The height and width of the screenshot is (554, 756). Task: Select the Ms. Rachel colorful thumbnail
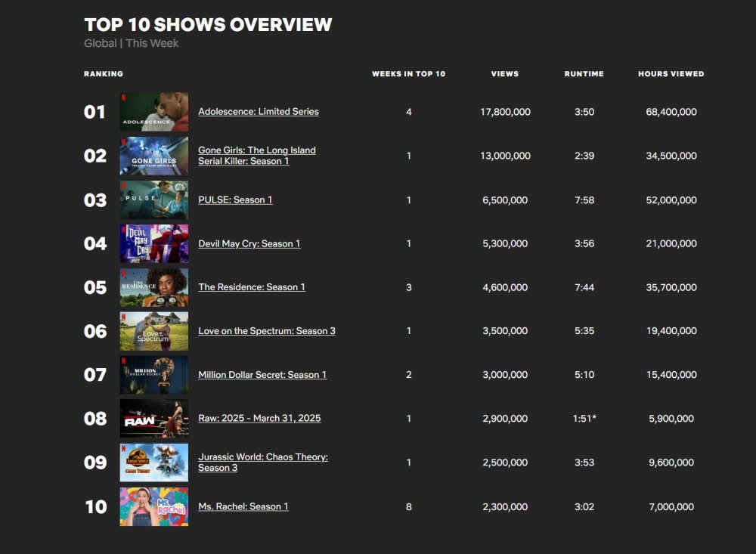tap(153, 506)
